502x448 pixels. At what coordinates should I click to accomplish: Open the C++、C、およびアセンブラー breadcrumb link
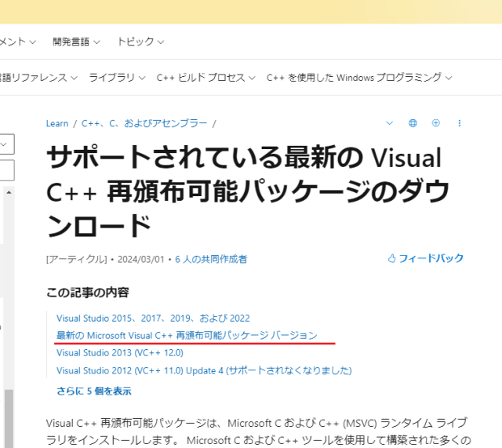coord(144,124)
